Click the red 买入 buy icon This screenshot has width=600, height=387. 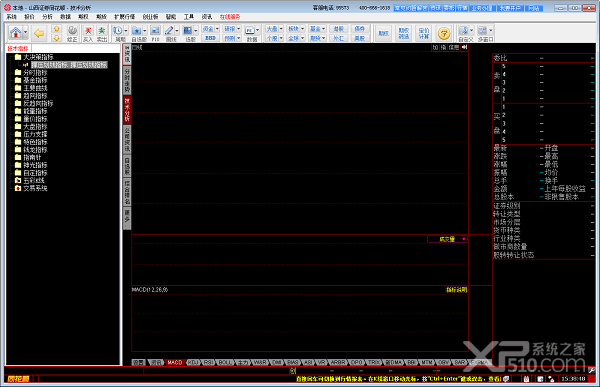[88, 33]
